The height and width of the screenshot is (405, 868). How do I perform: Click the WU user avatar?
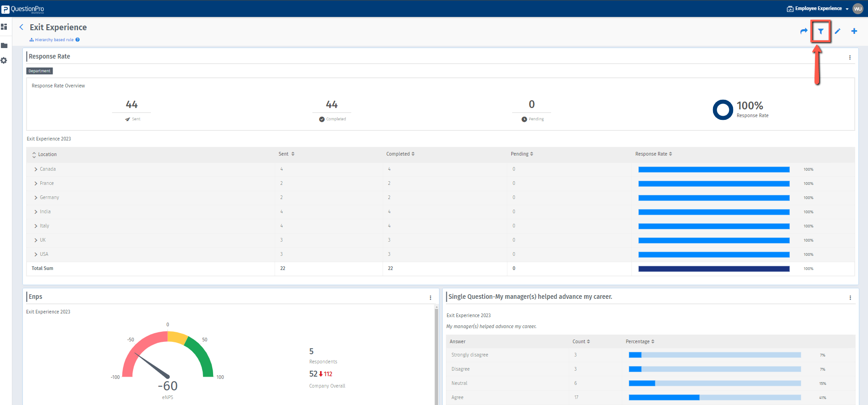[x=857, y=9]
